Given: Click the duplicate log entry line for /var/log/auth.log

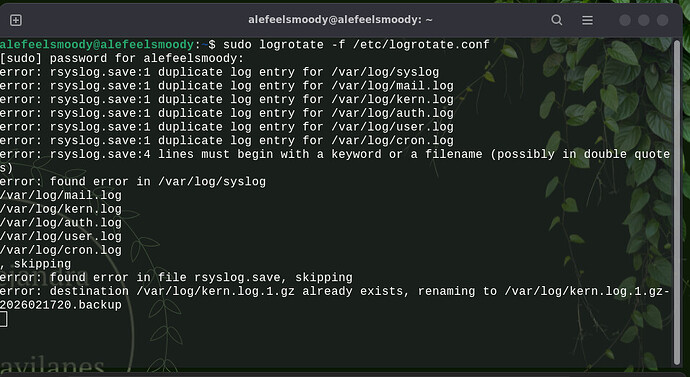Looking at the screenshot, I should [227, 113].
